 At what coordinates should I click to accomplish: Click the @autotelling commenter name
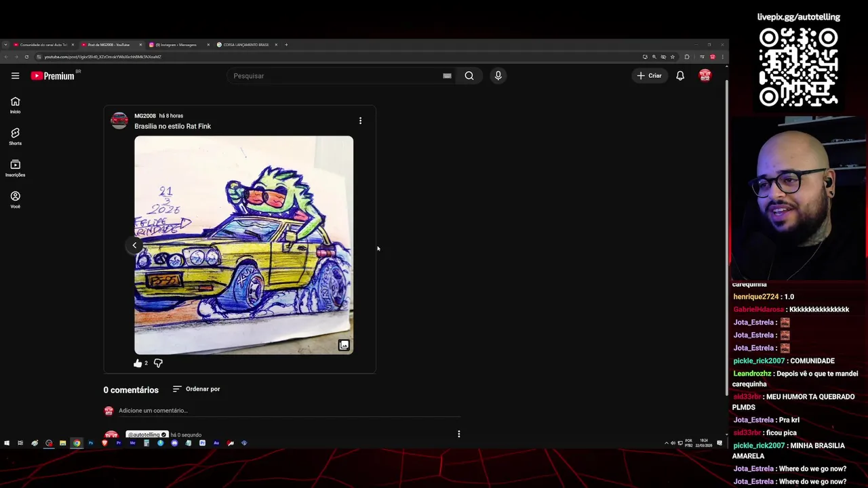146,434
